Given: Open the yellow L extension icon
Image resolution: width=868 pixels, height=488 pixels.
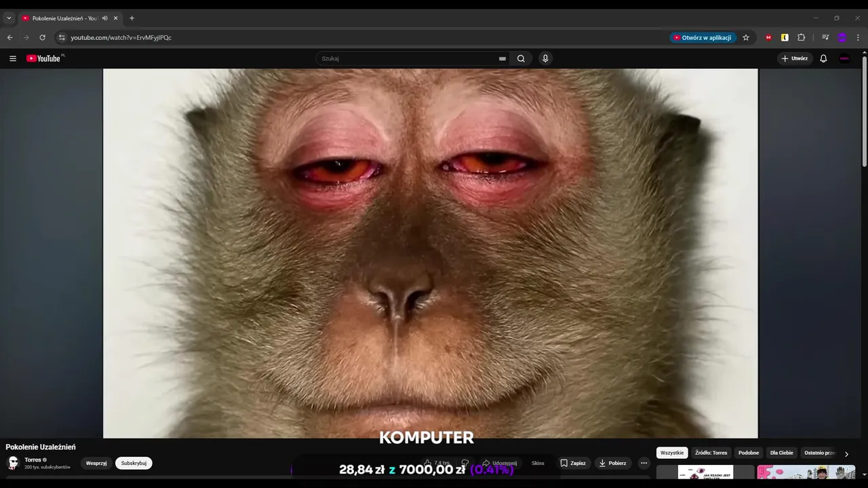Looking at the screenshot, I should point(785,37).
